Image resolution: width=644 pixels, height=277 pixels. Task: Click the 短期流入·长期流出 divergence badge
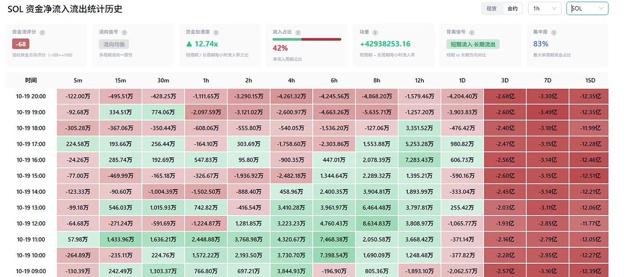pyautogui.click(x=473, y=44)
